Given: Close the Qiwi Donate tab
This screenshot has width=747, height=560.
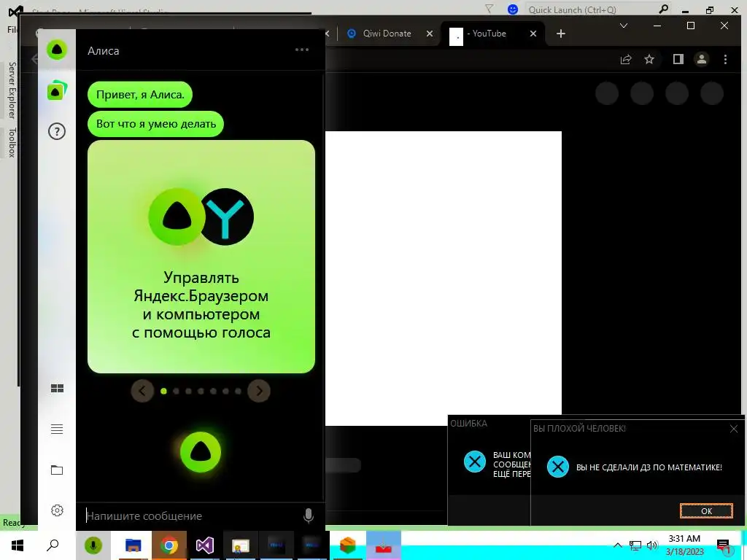Looking at the screenshot, I should tap(429, 34).
